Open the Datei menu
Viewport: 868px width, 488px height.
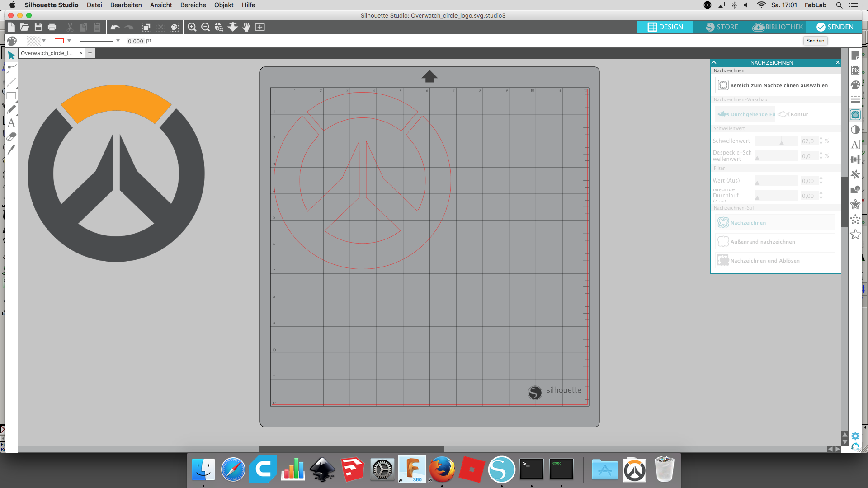[x=94, y=5]
